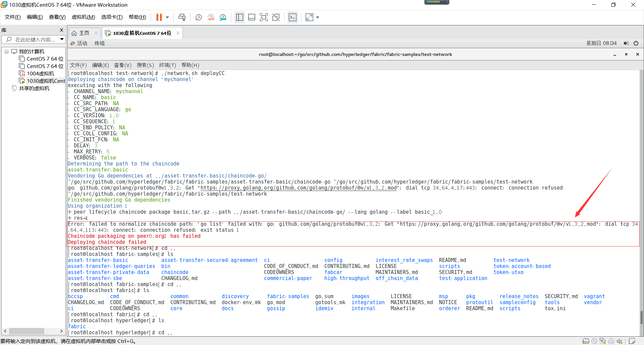Open the 选项卡 menu
The height and width of the screenshot is (345, 644).
pos(112,17)
